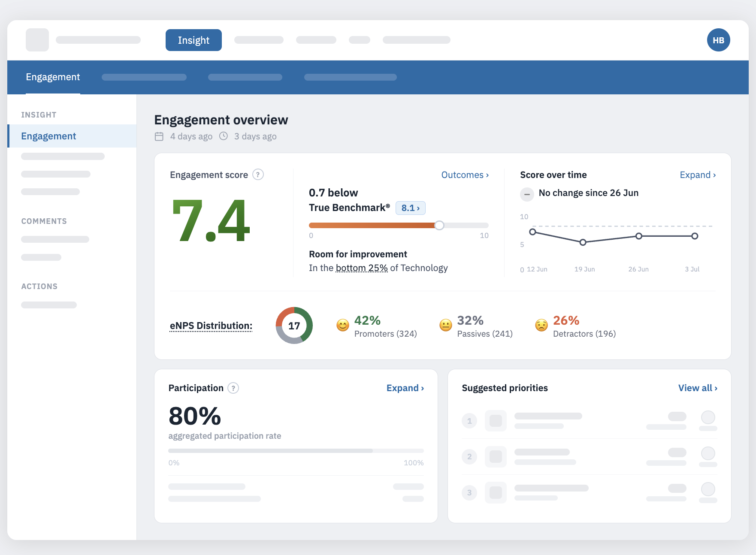This screenshot has width=756, height=555.
Task: Click the 42% Promoters value
Action: 367,320
